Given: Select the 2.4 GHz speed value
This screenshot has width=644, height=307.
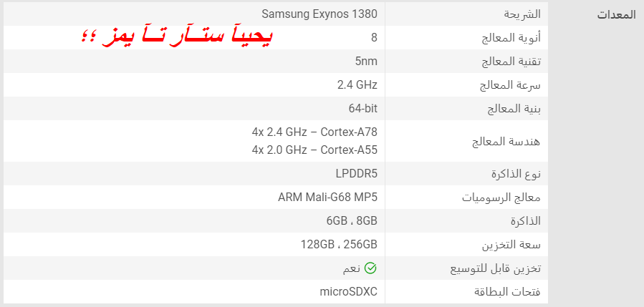Looking at the screenshot, I should tap(357, 85).
